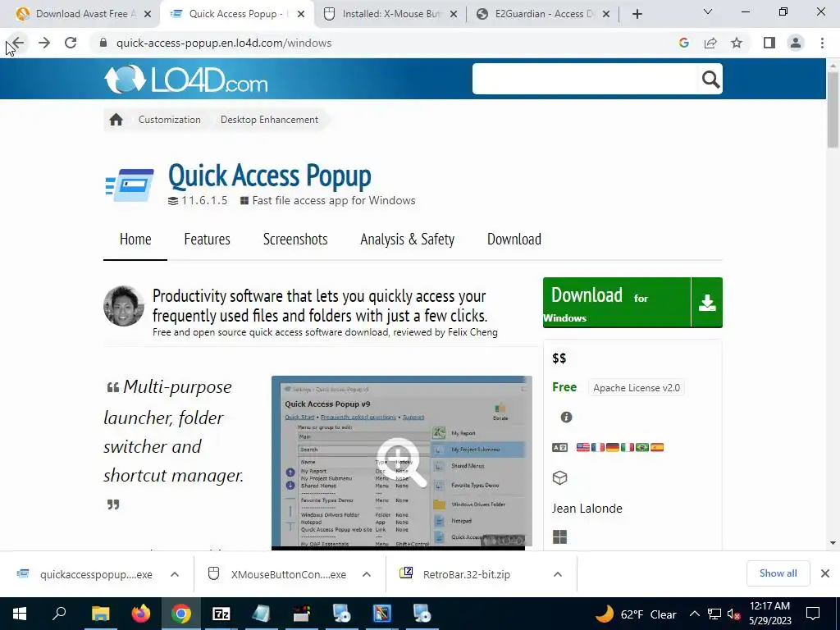Image resolution: width=840 pixels, height=630 pixels.
Task: Click the Felix Cheng reviewer photo
Action: point(124,306)
